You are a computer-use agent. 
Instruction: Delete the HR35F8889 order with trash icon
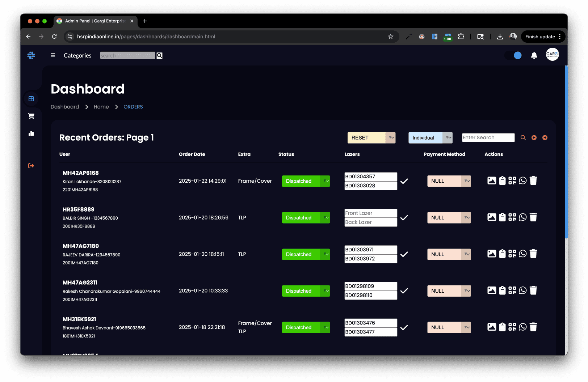coord(533,217)
